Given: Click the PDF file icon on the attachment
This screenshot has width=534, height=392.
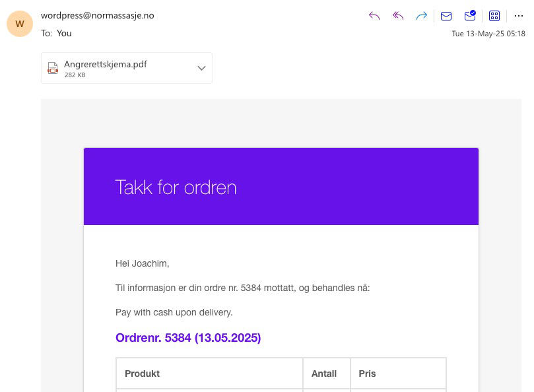Looking at the screenshot, I should pyautogui.click(x=52, y=68).
